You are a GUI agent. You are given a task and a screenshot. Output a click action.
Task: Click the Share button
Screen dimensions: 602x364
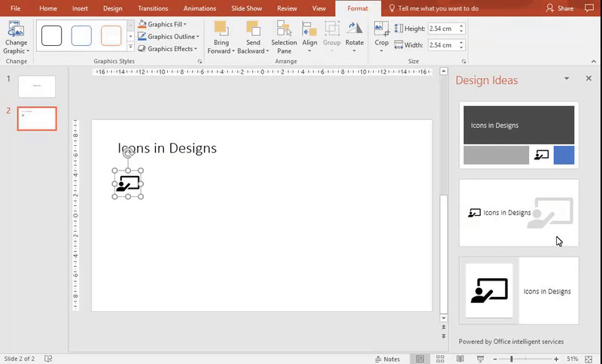tap(559, 8)
